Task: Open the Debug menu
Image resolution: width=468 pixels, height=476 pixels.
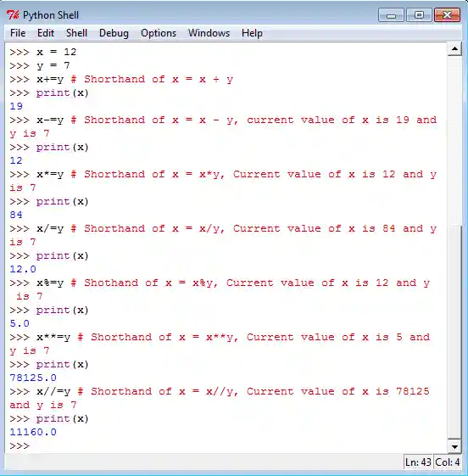Action: click(x=114, y=33)
